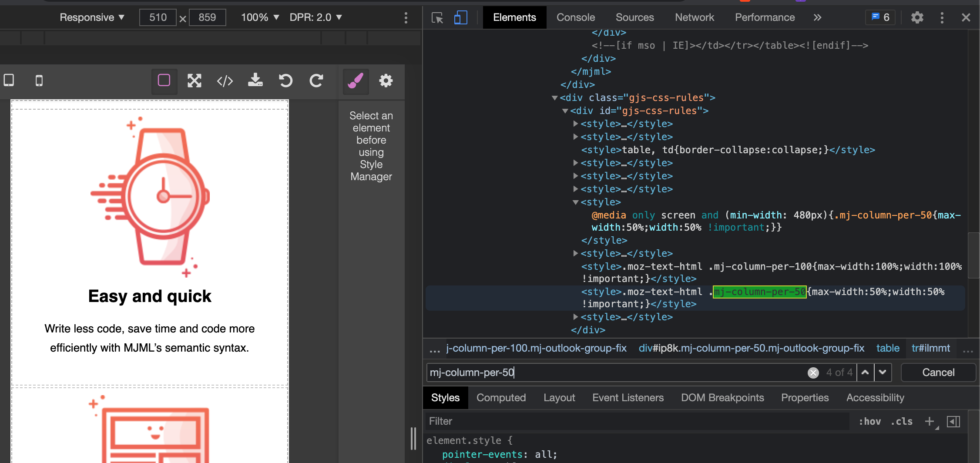The image size is (980, 463).
Task: Redo change using the redo arrow
Action: point(316,81)
